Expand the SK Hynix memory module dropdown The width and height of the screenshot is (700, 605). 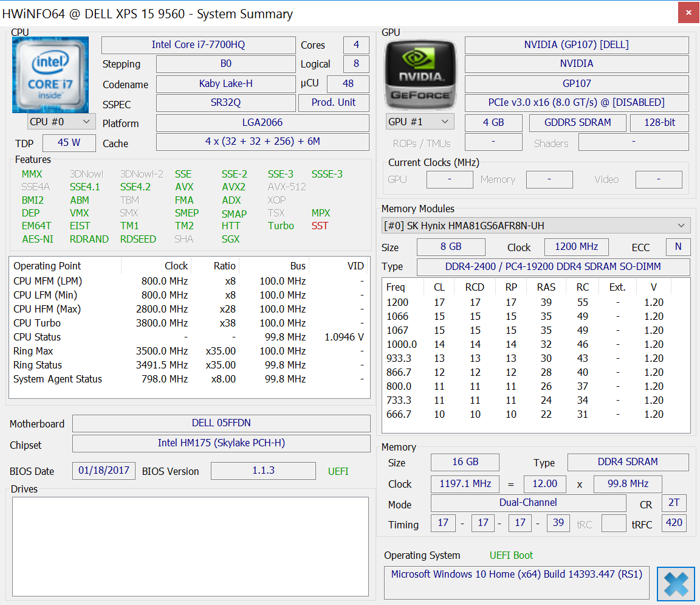(x=536, y=226)
